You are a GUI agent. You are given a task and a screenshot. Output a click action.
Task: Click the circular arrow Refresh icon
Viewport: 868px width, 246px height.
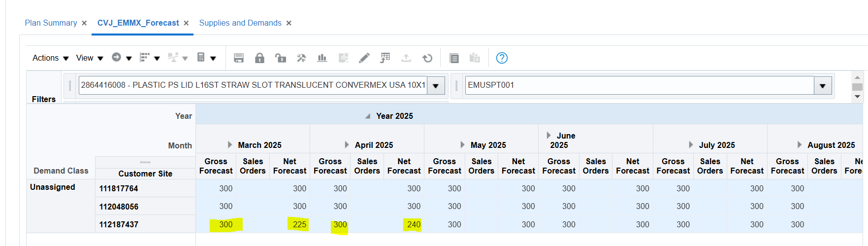(x=427, y=58)
